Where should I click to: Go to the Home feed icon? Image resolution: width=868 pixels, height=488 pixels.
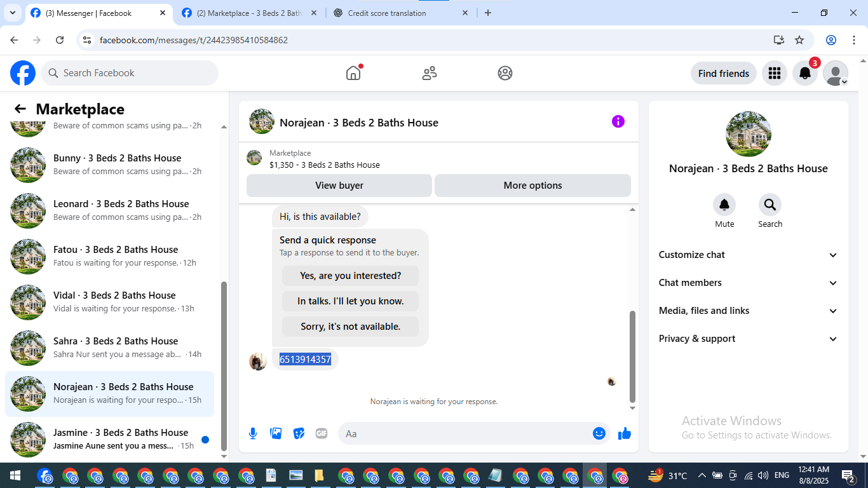click(353, 73)
